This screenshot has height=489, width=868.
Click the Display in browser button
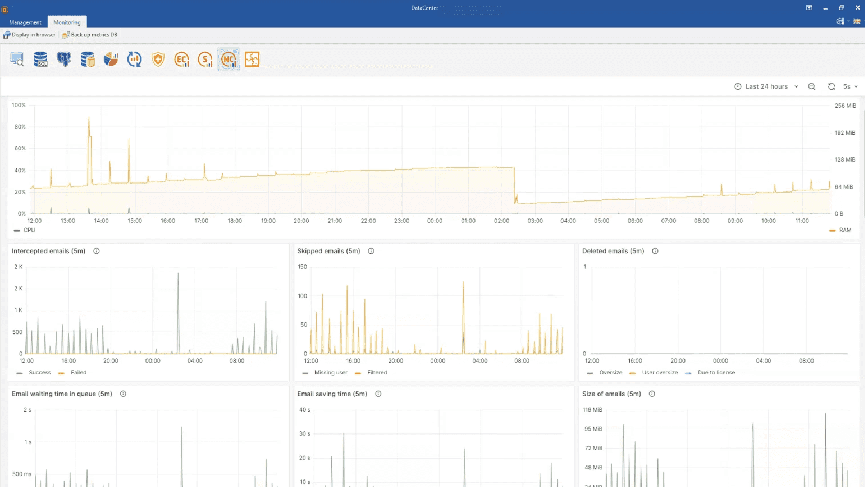click(30, 35)
